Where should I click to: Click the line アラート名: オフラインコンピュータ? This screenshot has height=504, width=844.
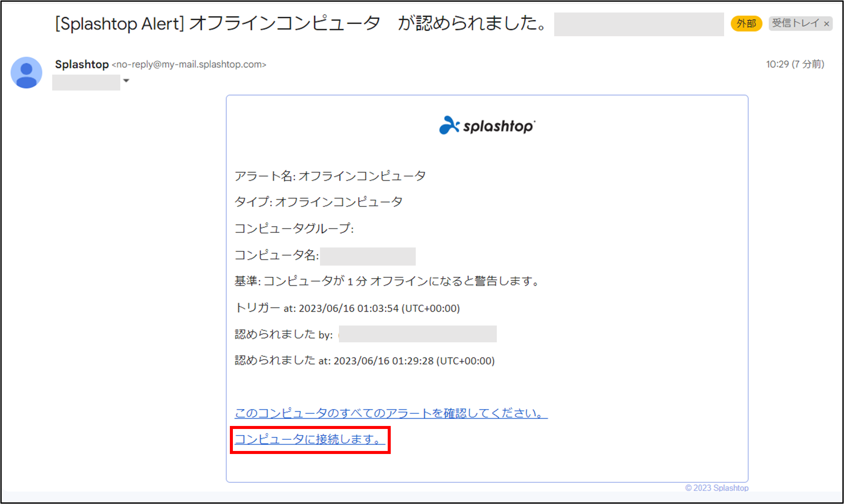[x=330, y=176]
